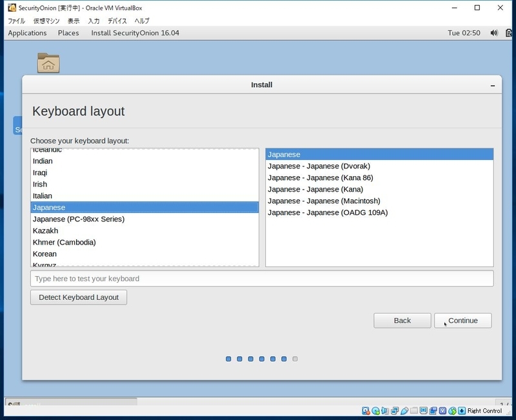516x420 pixels.
Task: Open the ヘルプ menu
Action: (142, 21)
